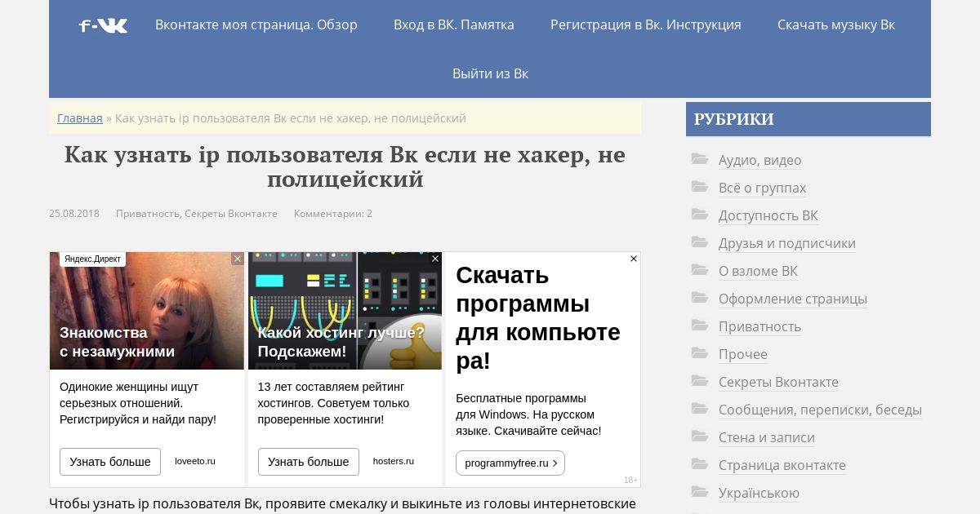This screenshot has width=980, height=514.
Task: Click folder icon beside О взломе ВК
Action: coord(700,270)
